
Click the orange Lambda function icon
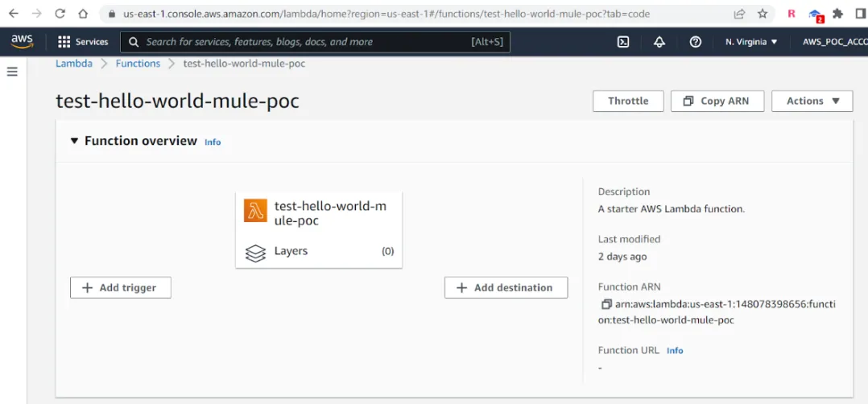[x=256, y=210]
